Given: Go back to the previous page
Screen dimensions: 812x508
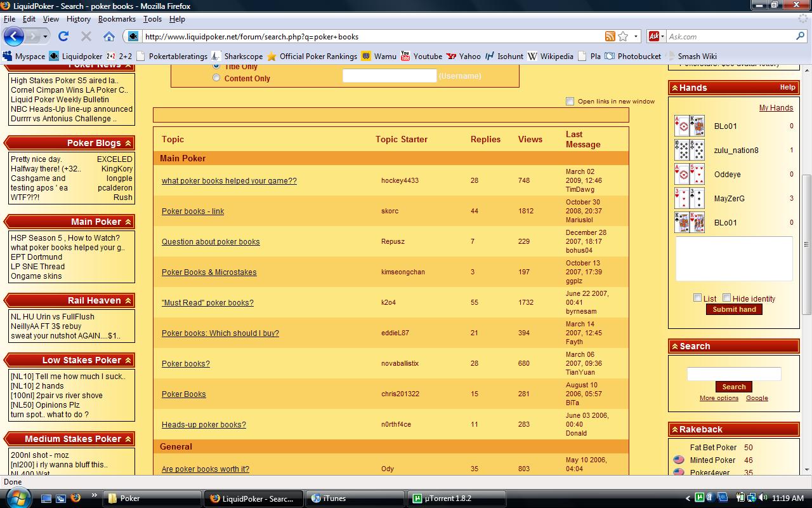Looking at the screenshot, I should [x=14, y=36].
